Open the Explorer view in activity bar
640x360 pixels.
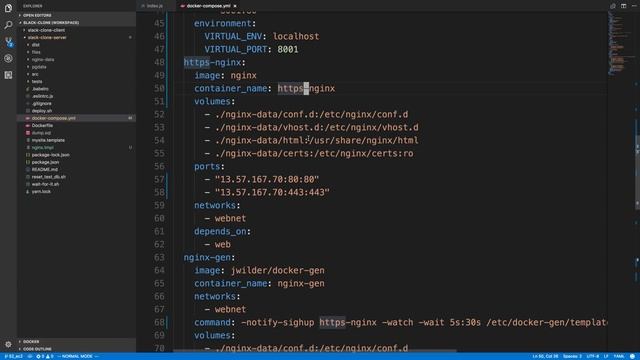tap(8, 8)
